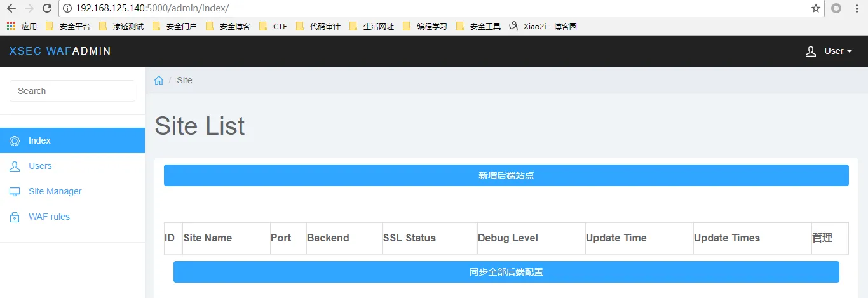Viewport: 868px width, 298px height.
Task: Open the CTF bookmark folder
Action: 273,27
